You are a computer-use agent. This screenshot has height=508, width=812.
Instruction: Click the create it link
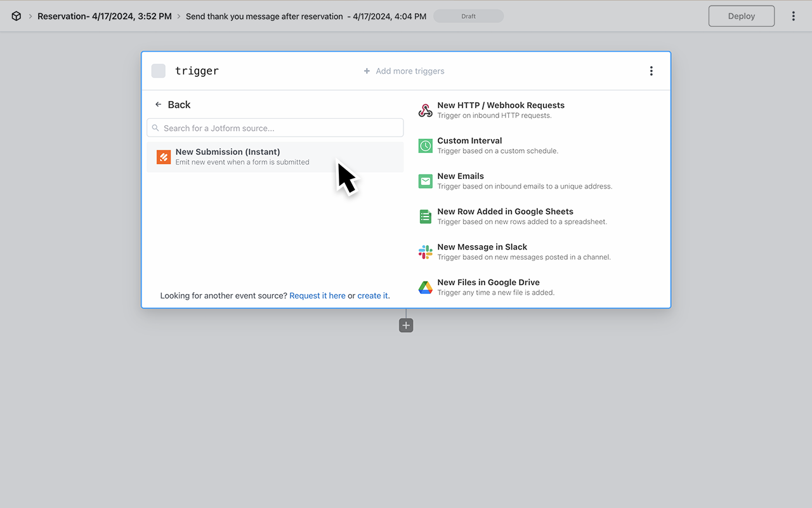(371, 295)
